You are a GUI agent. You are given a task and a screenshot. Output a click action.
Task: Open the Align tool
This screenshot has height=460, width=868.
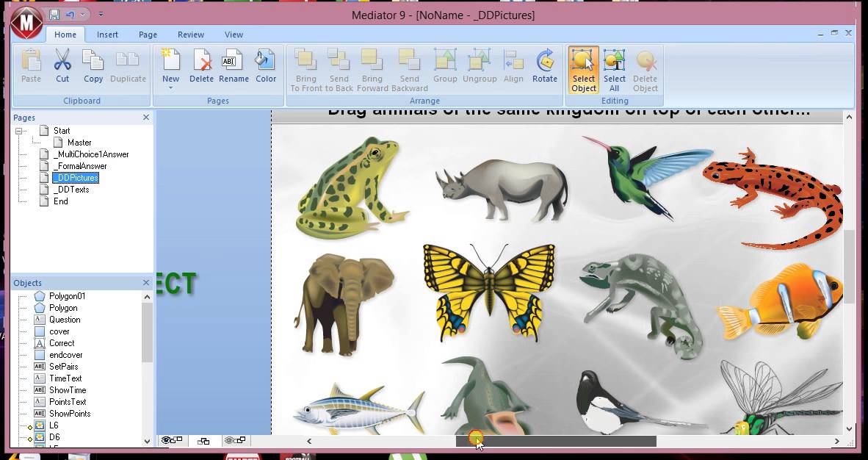513,66
